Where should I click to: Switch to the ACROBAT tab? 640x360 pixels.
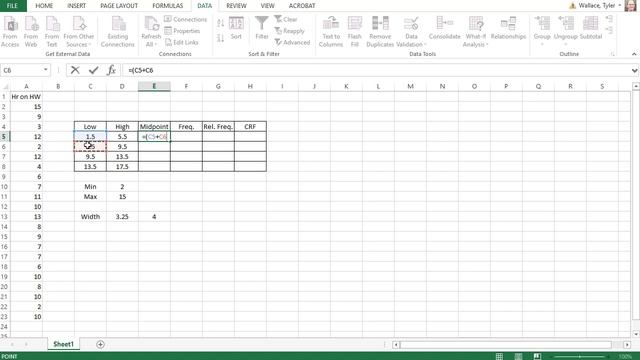point(302,6)
